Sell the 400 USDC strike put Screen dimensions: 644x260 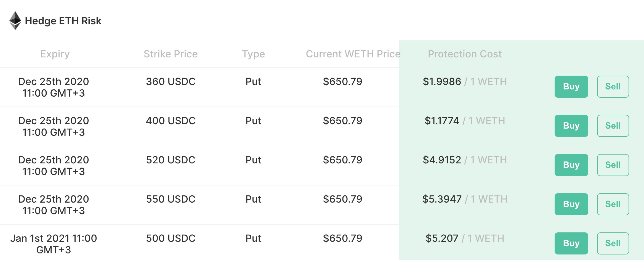click(613, 126)
